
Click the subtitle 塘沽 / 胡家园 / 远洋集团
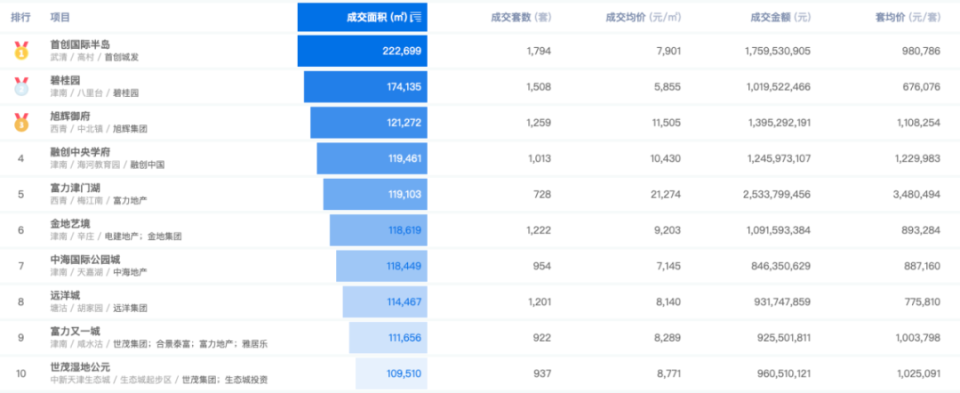click(x=99, y=308)
